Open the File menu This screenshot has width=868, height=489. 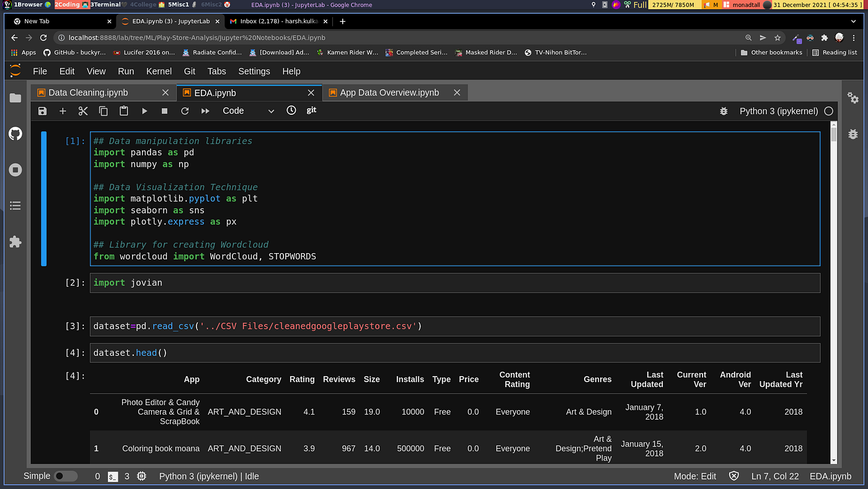tap(40, 71)
